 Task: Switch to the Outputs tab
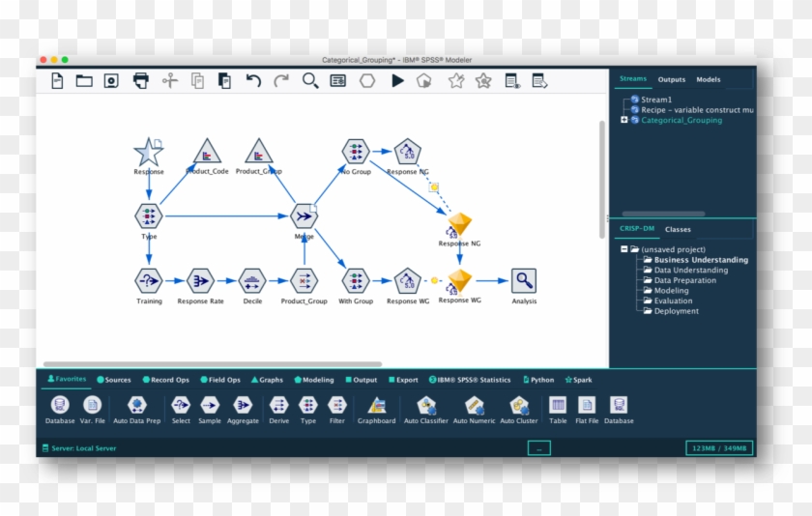[x=671, y=79]
